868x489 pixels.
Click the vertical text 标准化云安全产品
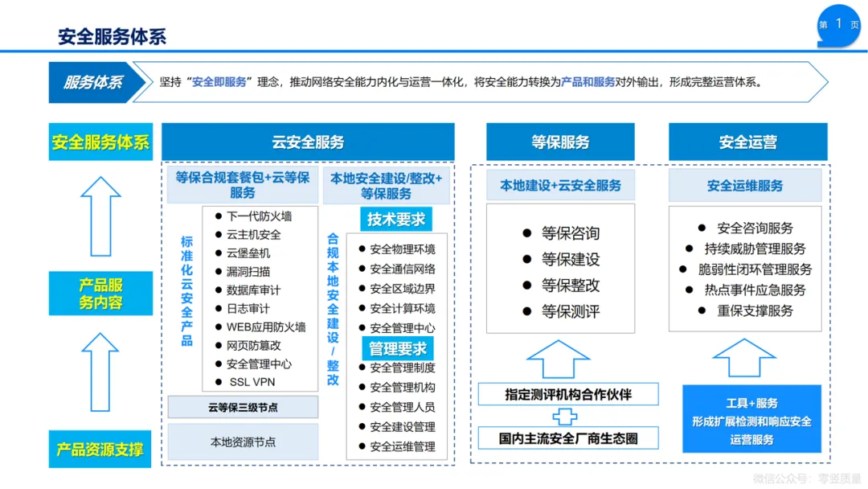[x=186, y=290]
